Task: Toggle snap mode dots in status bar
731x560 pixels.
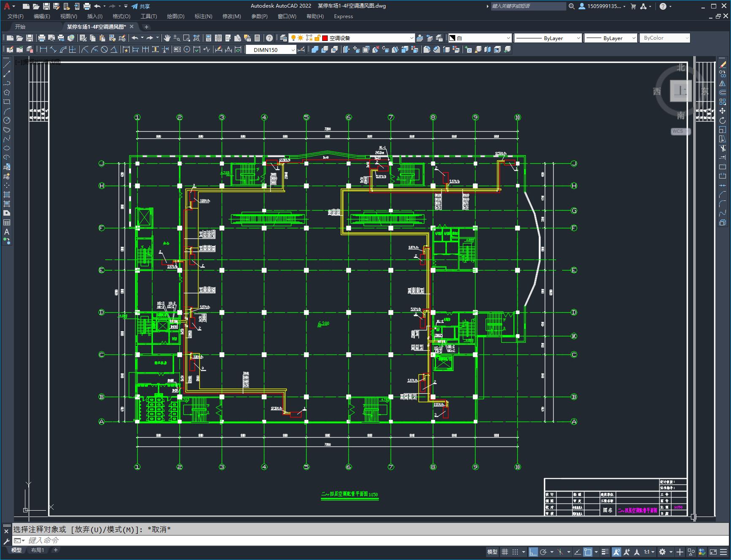Action: (x=515, y=552)
